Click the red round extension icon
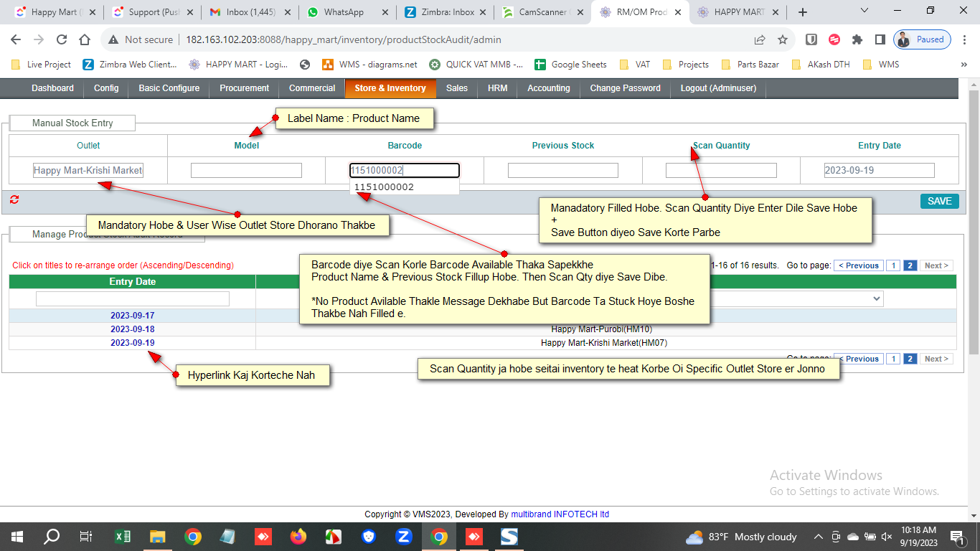The height and width of the screenshot is (551, 980). coord(834,39)
